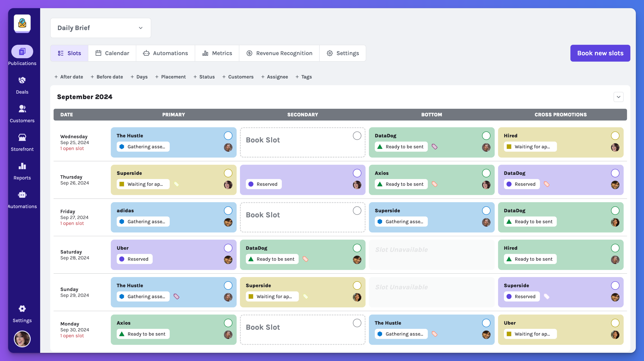Viewport: 644px width, 361px height.
Task: Add an Assignee filter
Action: coord(274,77)
